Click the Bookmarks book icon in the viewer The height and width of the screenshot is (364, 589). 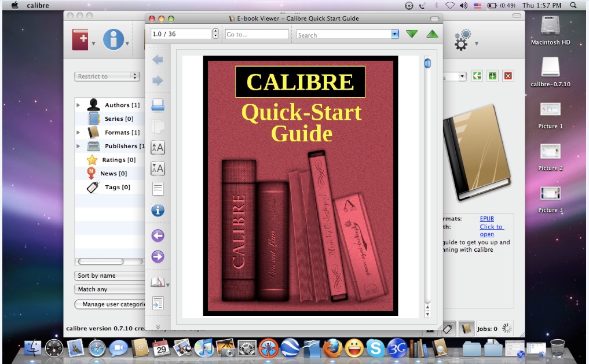(x=158, y=282)
